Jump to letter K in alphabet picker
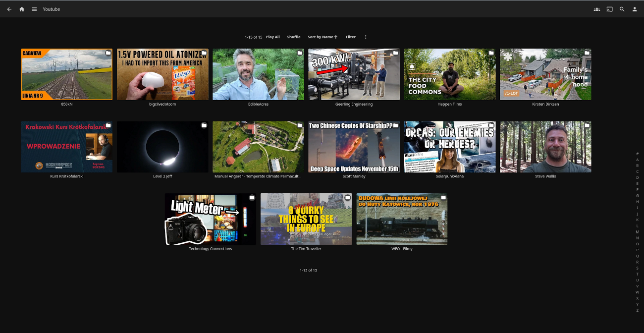Image resolution: width=644 pixels, height=333 pixels. coord(638,220)
